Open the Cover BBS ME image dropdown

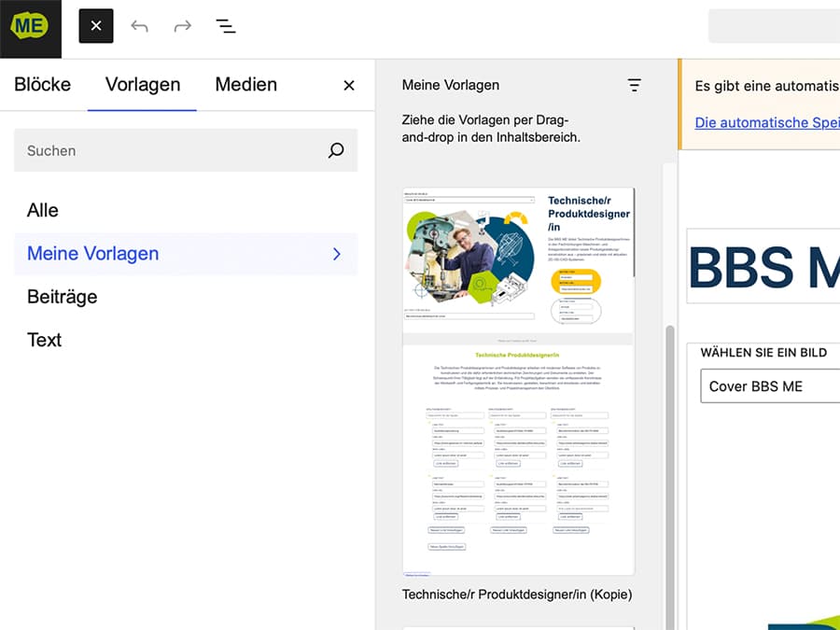770,386
